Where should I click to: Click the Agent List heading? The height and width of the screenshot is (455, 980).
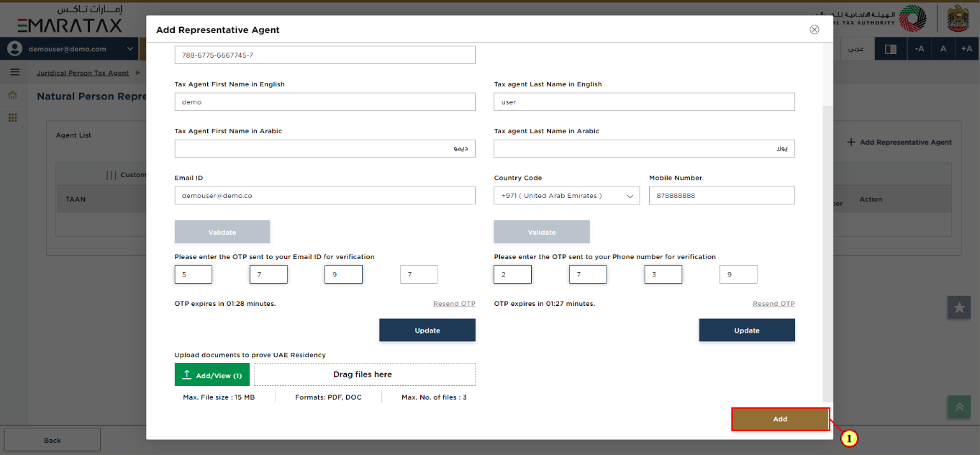pyautogui.click(x=73, y=135)
